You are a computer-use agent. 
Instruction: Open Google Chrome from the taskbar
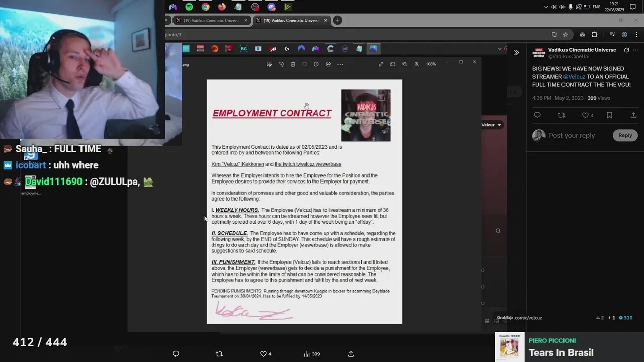[206, 7]
